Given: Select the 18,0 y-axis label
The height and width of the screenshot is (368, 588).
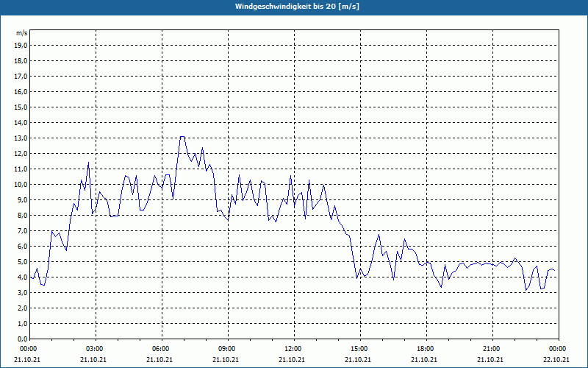Looking at the screenshot, I should click(x=21, y=61).
